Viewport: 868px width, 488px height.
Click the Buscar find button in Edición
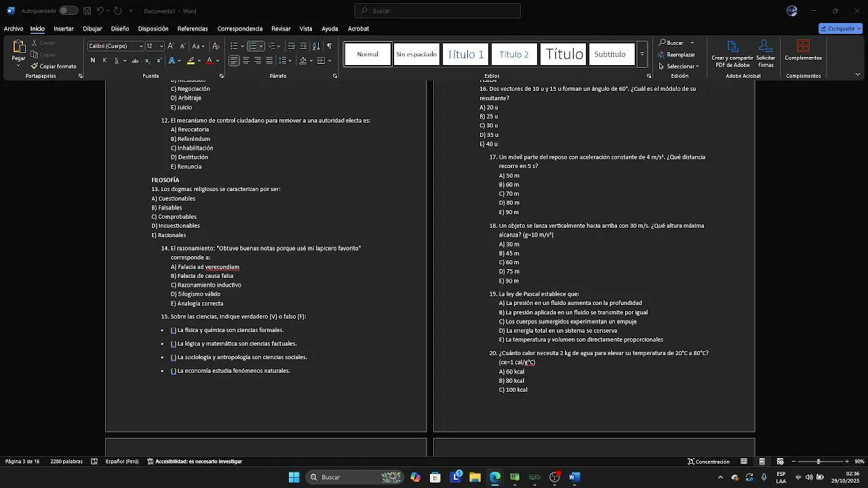[x=671, y=43]
